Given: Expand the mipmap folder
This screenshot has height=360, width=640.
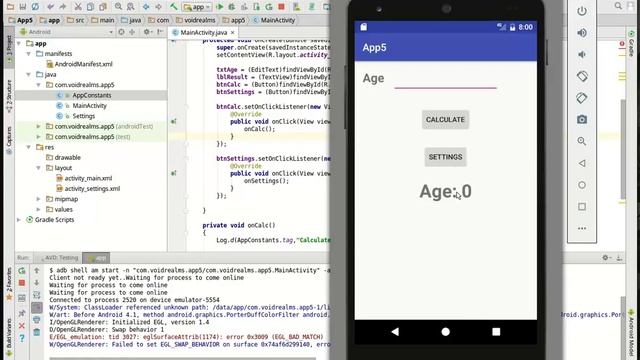Looking at the screenshot, I should tap(38, 199).
